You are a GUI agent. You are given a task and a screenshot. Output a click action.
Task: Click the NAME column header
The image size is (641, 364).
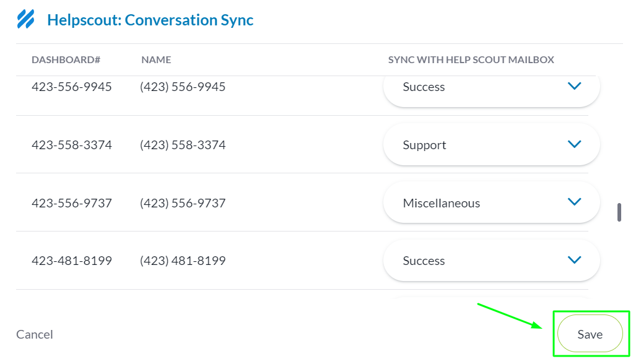(156, 60)
